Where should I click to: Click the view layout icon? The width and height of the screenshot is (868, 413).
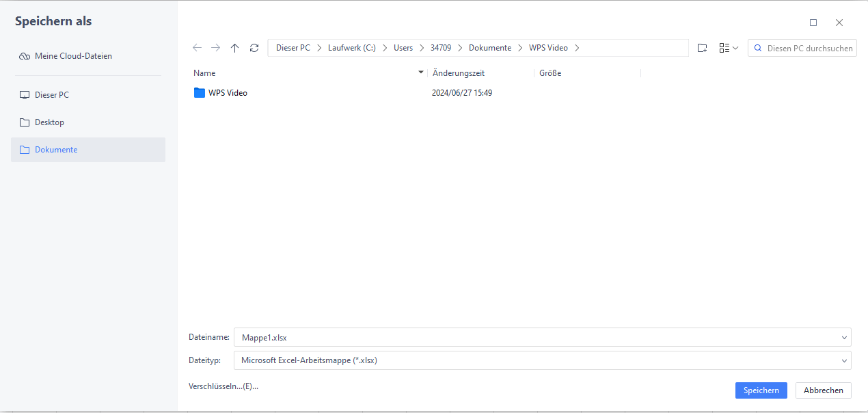tap(724, 47)
